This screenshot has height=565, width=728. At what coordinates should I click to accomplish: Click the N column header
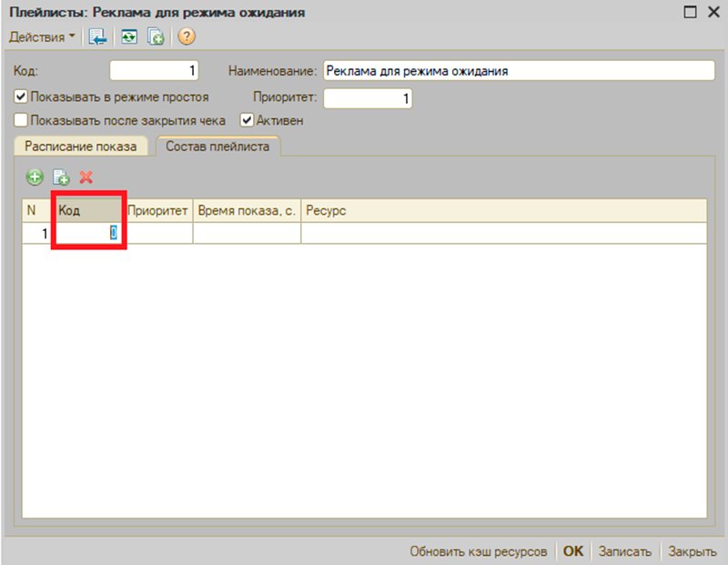click(x=36, y=210)
